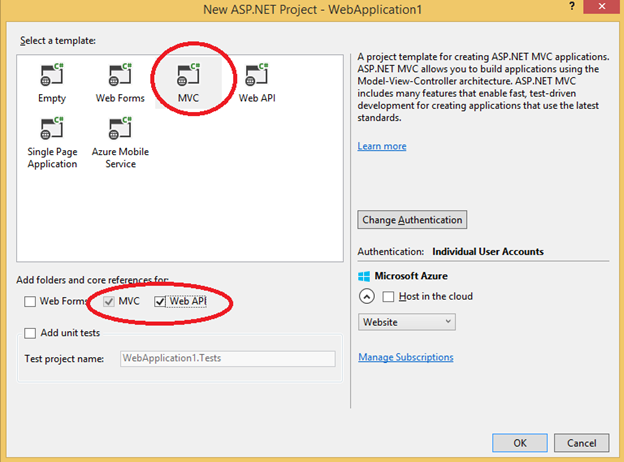Open the dialog help question mark
This screenshot has height=462, width=624.
coord(572,6)
